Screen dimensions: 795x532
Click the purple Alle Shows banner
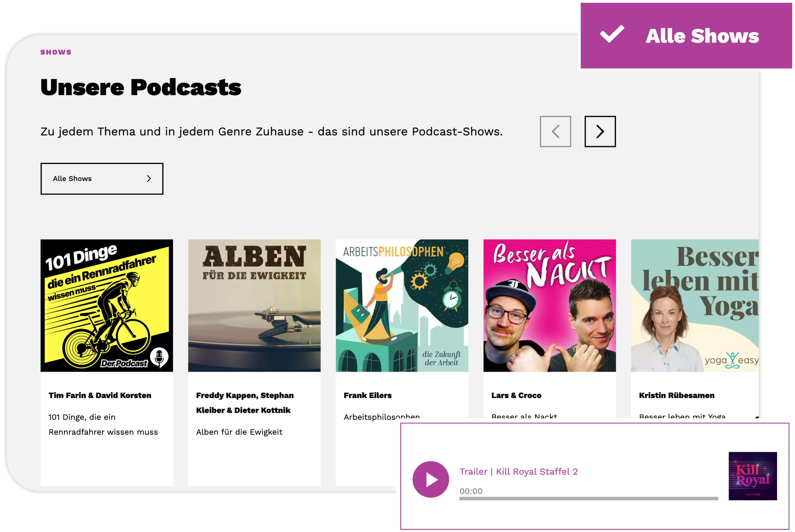point(686,36)
